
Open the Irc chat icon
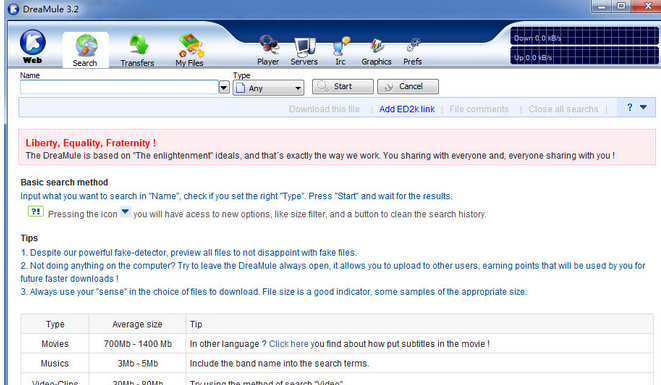click(x=341, y=46)
